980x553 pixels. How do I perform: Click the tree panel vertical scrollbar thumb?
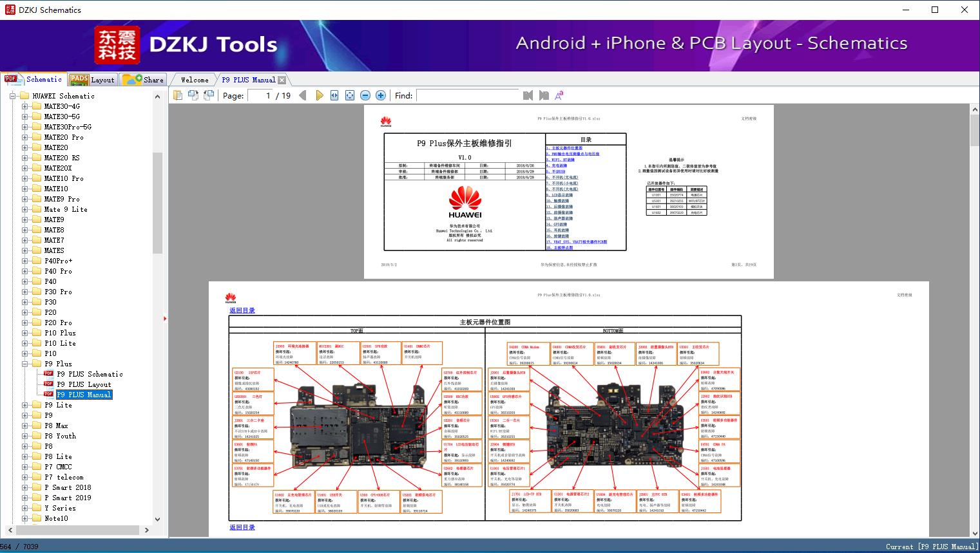point(157,203)
